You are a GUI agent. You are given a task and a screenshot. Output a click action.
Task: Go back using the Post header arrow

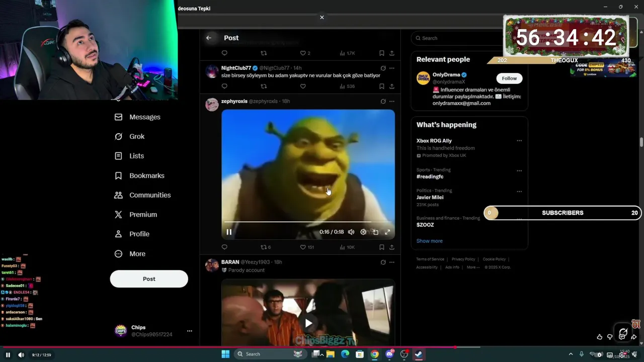click(209, 38)
